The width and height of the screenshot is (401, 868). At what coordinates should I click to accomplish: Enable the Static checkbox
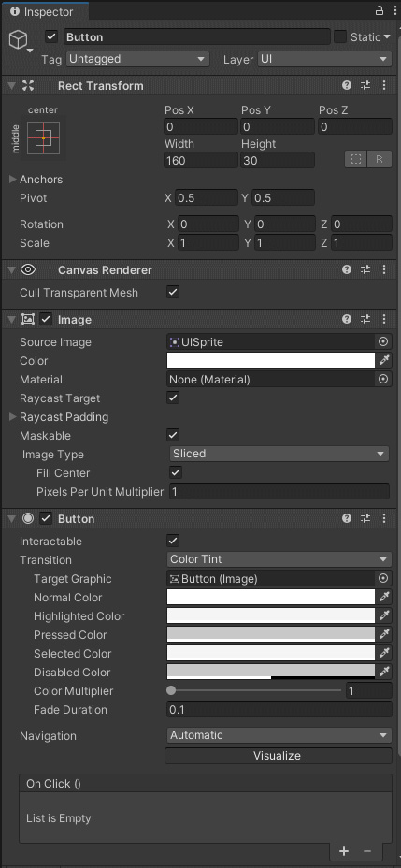[340, 37]
